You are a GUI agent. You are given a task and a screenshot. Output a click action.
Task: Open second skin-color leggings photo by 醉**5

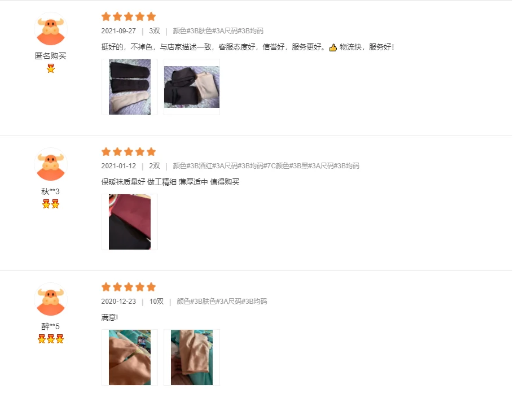(192, 357)
